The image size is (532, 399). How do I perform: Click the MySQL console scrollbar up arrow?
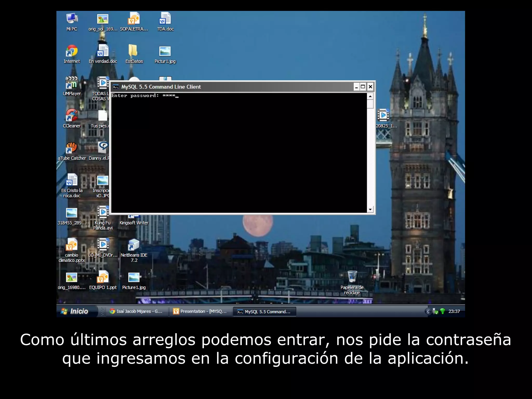[370, 96]
